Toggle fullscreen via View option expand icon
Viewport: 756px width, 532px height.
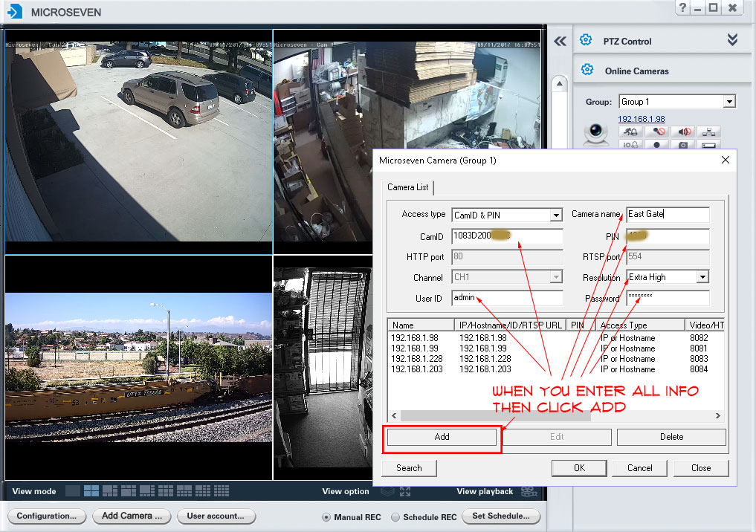[x=405, y=491]
